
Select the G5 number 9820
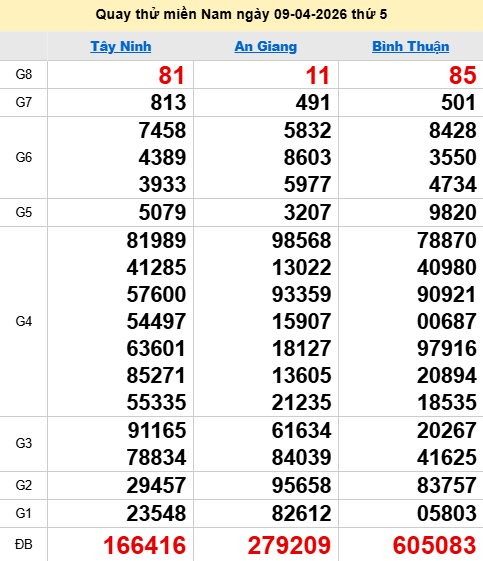(x=453, y=212)
